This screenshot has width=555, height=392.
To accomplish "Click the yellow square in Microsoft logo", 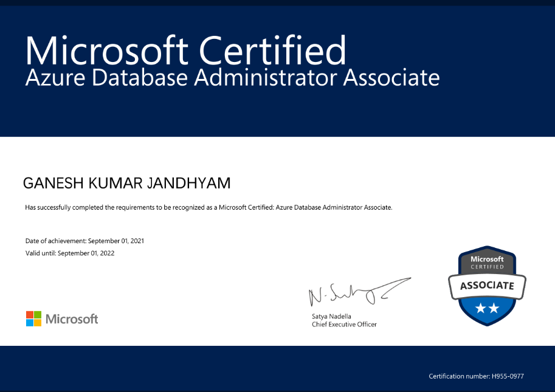I will click(38, 323).
